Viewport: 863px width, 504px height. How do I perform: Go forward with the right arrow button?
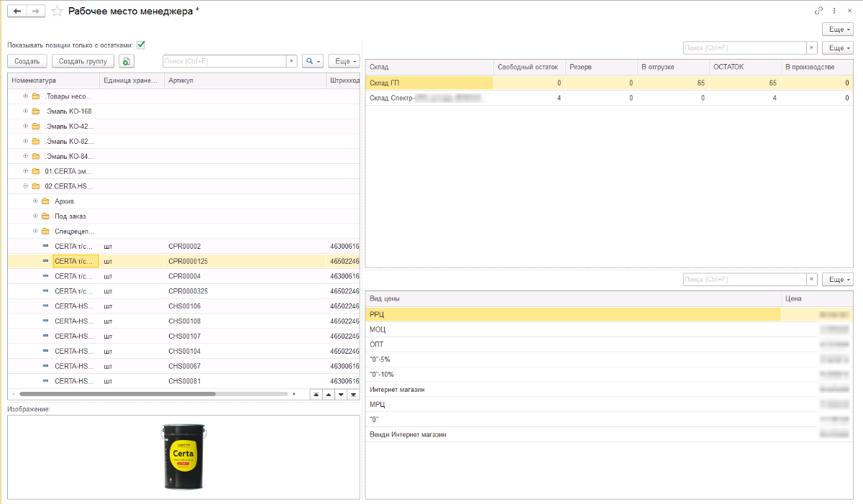[x=36, y=11]
